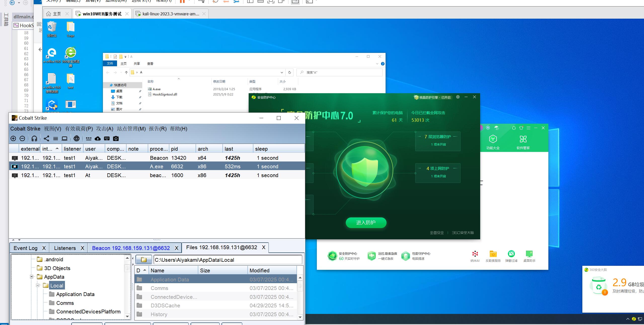Click the credentials toolbar icon
Screen dimensions: 644x325
89,139
